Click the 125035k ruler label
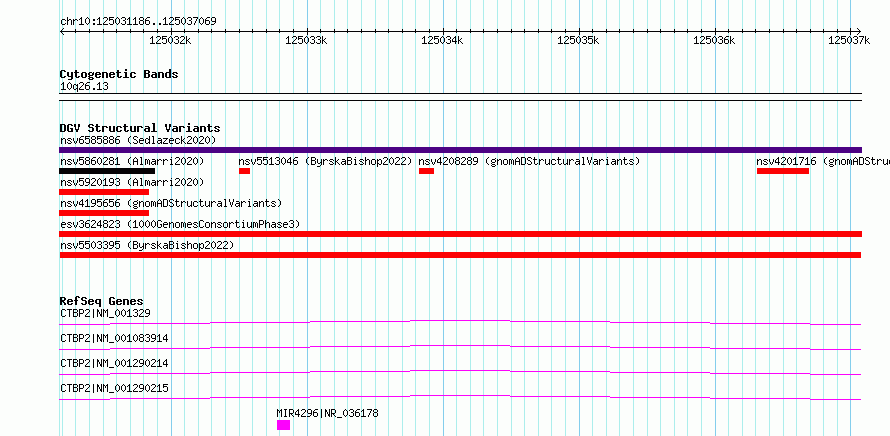Image resolution: width=890 pixels, height=436 pixels. [578, 40]
